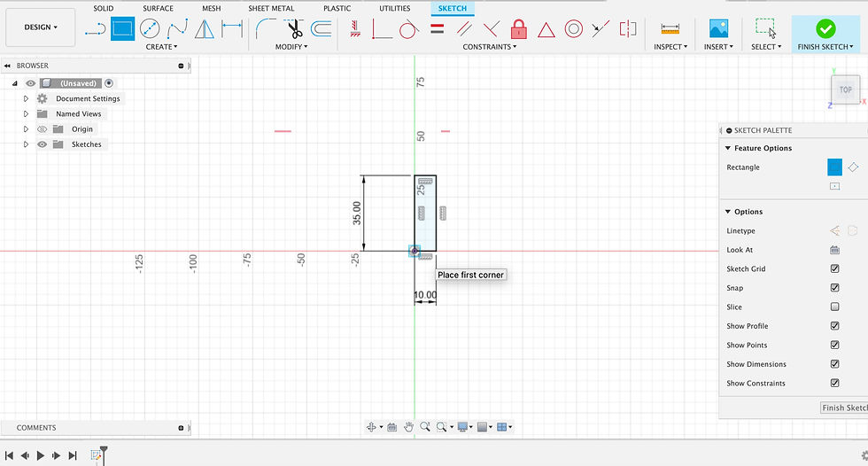Switch to the MESH tab
Viewport: 868px width, 466px height.
click(x=211, y=8)
